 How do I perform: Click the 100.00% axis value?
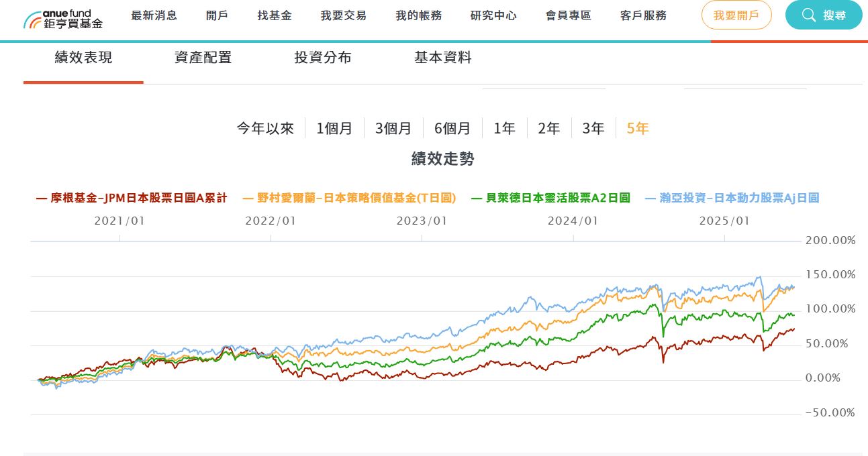(x=830, y=309)
